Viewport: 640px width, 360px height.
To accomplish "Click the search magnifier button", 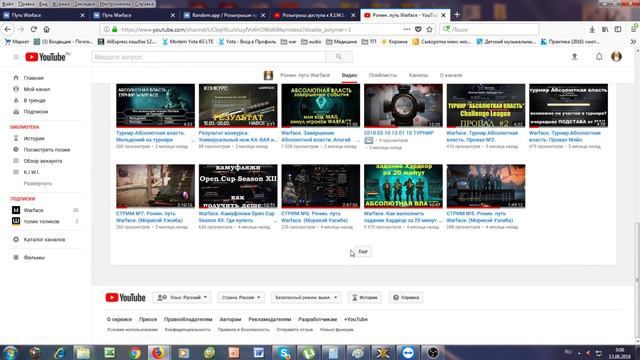I will click(x=339, y=57).
